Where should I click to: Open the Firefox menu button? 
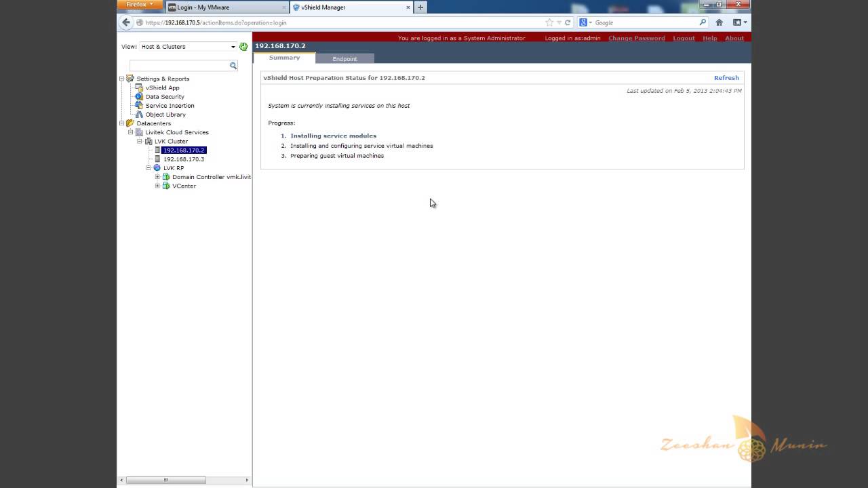pos(140,5)
